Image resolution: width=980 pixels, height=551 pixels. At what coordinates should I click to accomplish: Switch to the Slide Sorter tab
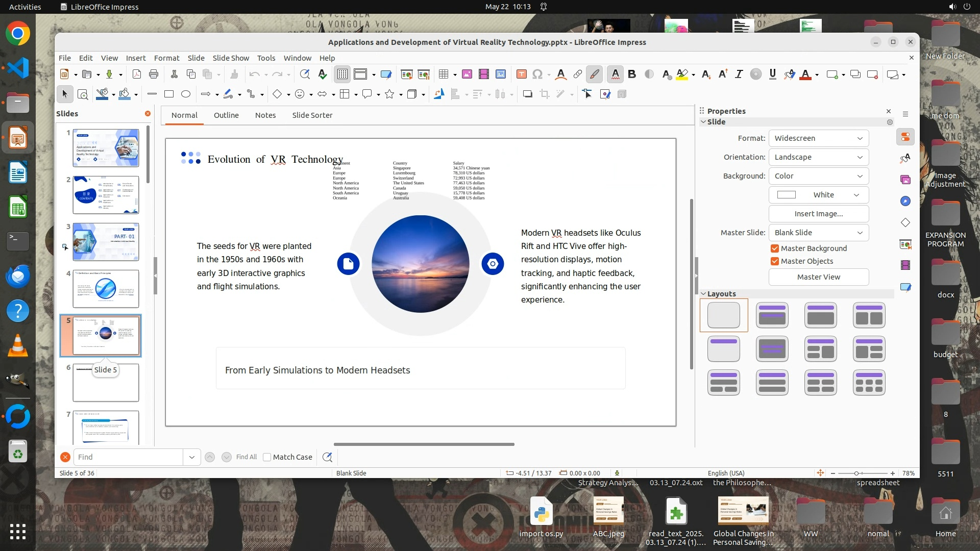(312, 115)
